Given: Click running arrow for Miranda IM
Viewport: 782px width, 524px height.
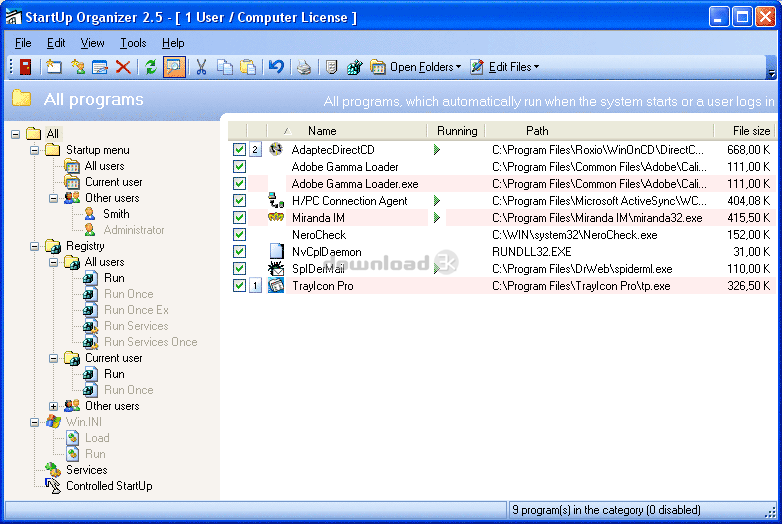Looking at the screenshot, I should pyautogui.click(x=437, y=217).
